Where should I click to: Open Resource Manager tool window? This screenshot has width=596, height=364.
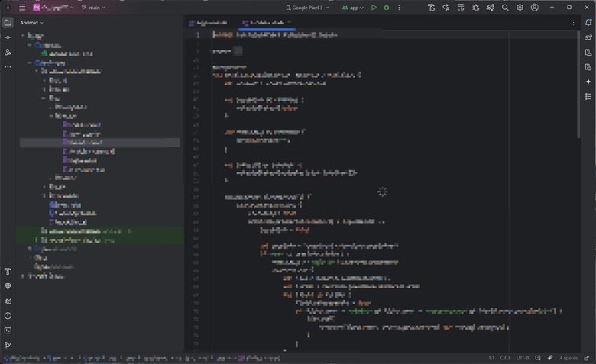tap(8, 52)
